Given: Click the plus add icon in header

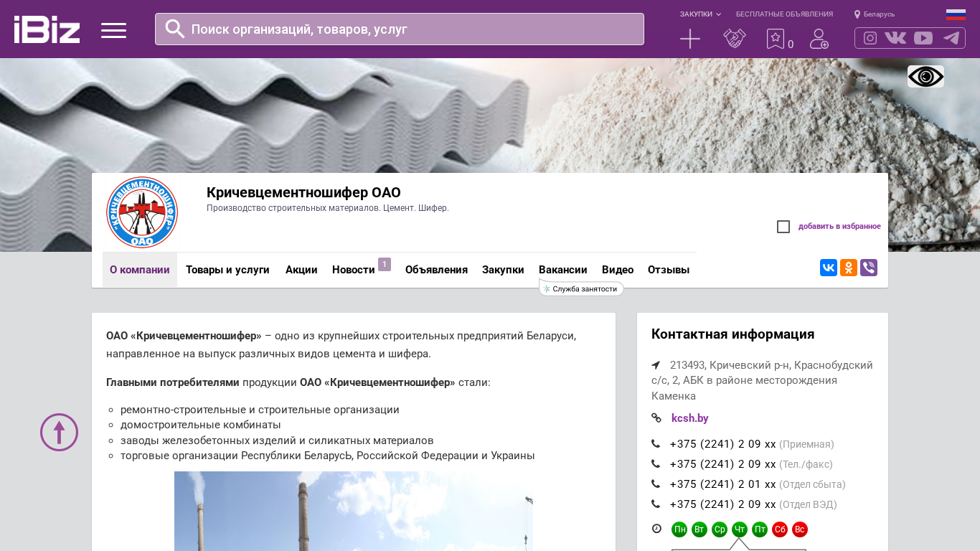Looking at the screenshot, I should 690,39.
